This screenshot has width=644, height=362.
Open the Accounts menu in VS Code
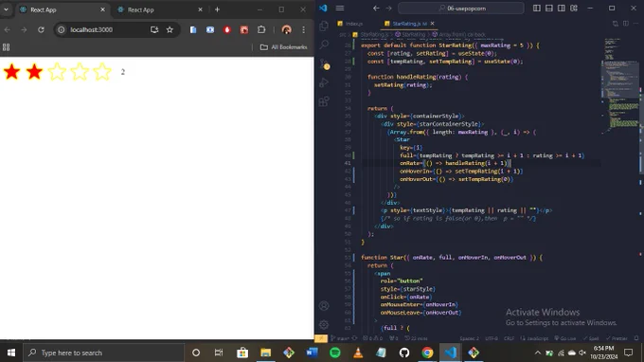[324, 306]
